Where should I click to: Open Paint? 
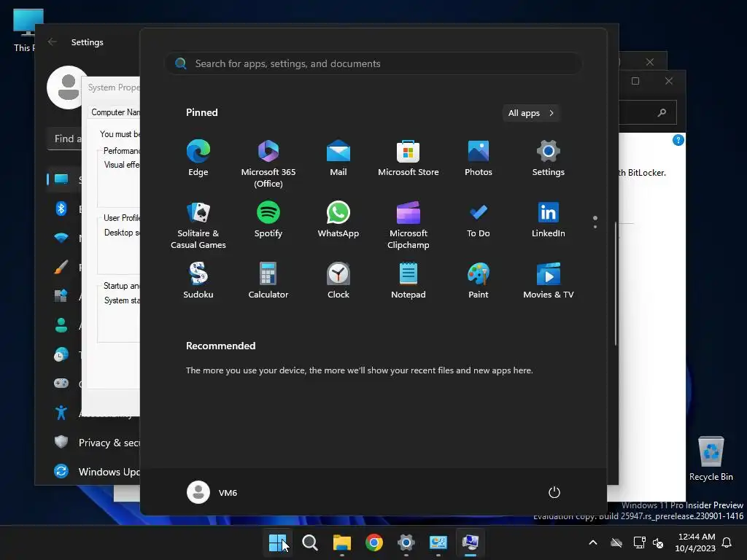pyautogui.click(x=479, y=281)
